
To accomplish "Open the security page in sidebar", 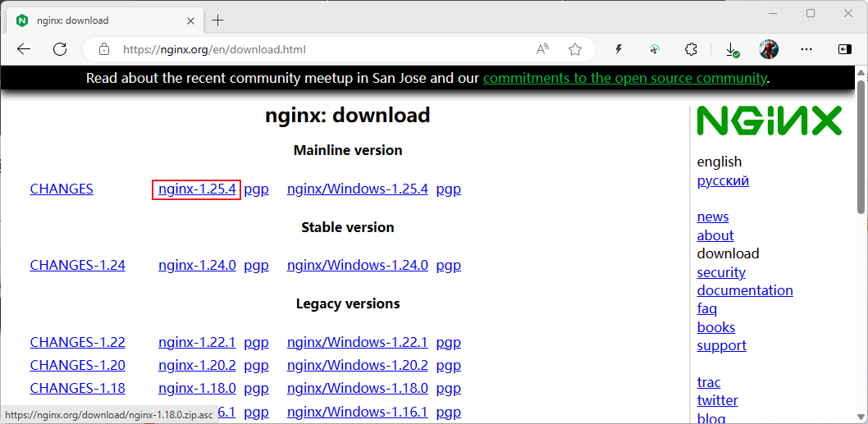I will (x=721, y=272).
